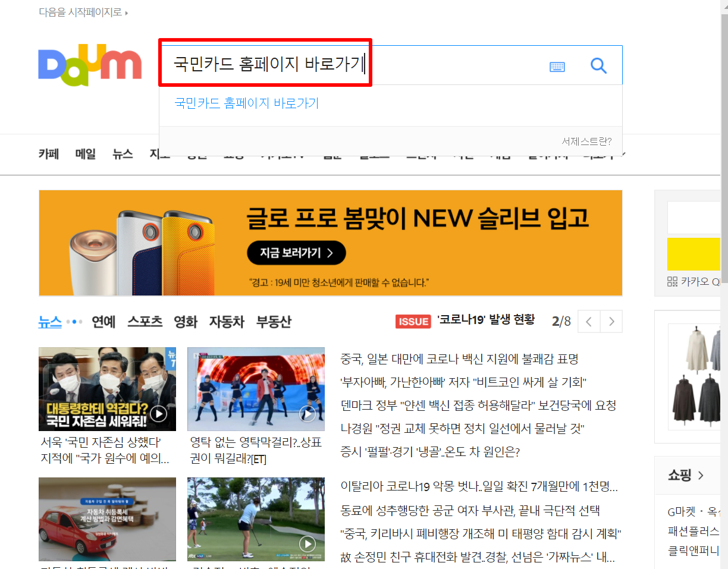Viewport: 728px width, 569px height.
Task: Click 다음을 시작페이지로 link
Action: (83, 12)
